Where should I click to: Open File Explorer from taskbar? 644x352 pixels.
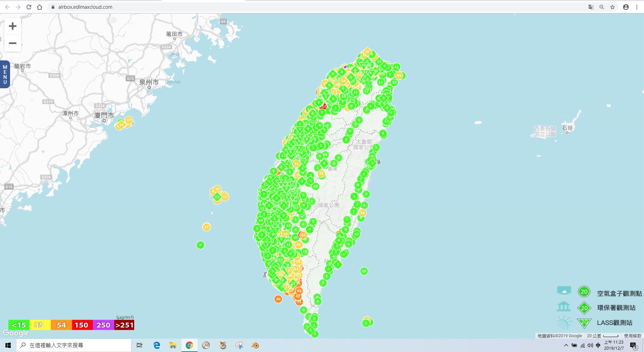pos(173,345)
